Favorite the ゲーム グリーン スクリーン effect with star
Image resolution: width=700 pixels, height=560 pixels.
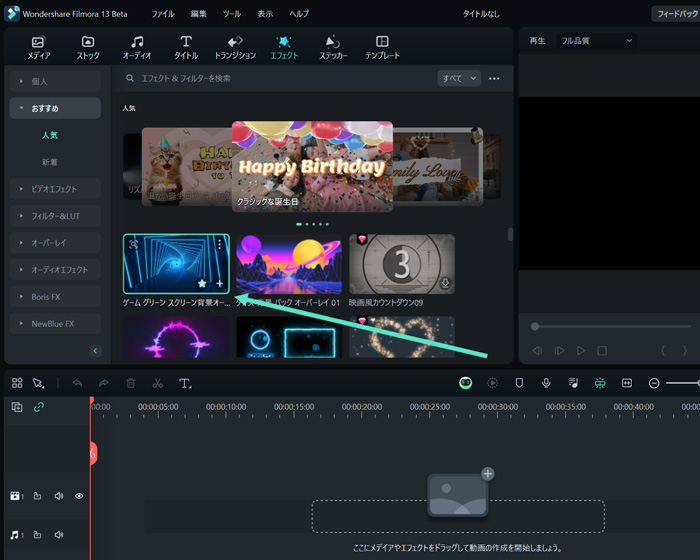pyautogui.click(x=202, y=284)
